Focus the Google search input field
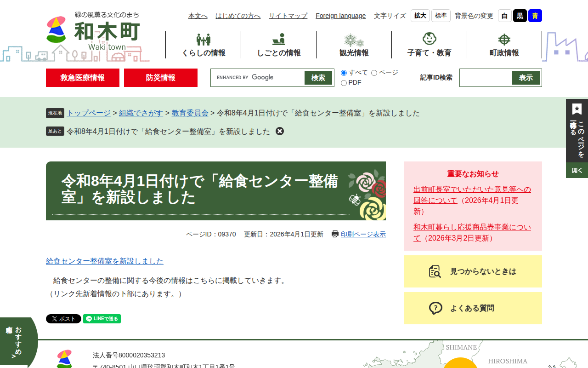This screenshot has height=368, width=588. (x=258, y=78)
